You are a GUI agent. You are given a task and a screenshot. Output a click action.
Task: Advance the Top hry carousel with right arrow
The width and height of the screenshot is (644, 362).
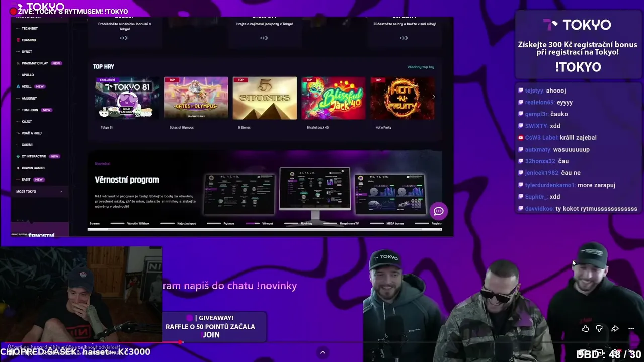pos(433,97)
